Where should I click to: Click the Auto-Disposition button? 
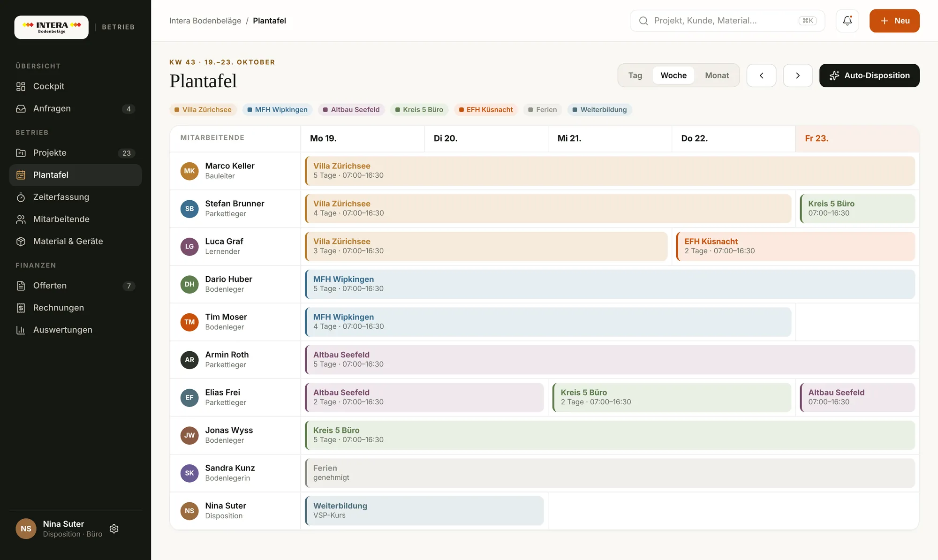pyautogui.click(x=869, y=76)
